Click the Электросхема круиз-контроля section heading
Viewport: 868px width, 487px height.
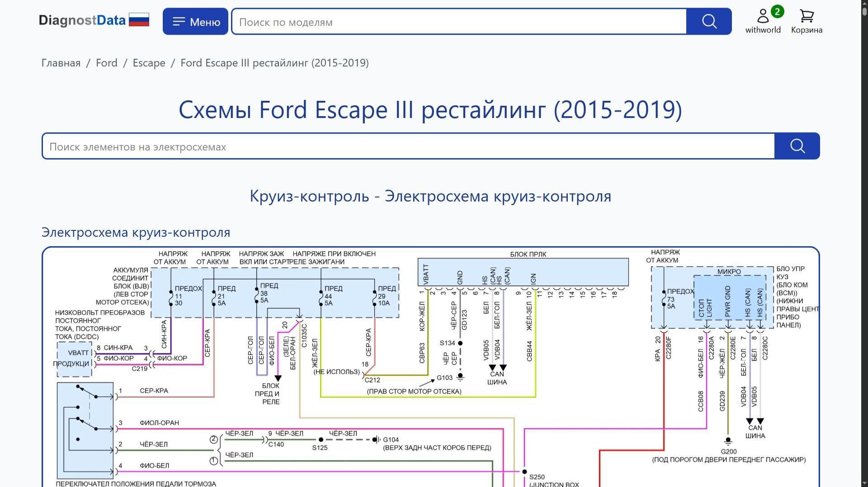(136, 232)
